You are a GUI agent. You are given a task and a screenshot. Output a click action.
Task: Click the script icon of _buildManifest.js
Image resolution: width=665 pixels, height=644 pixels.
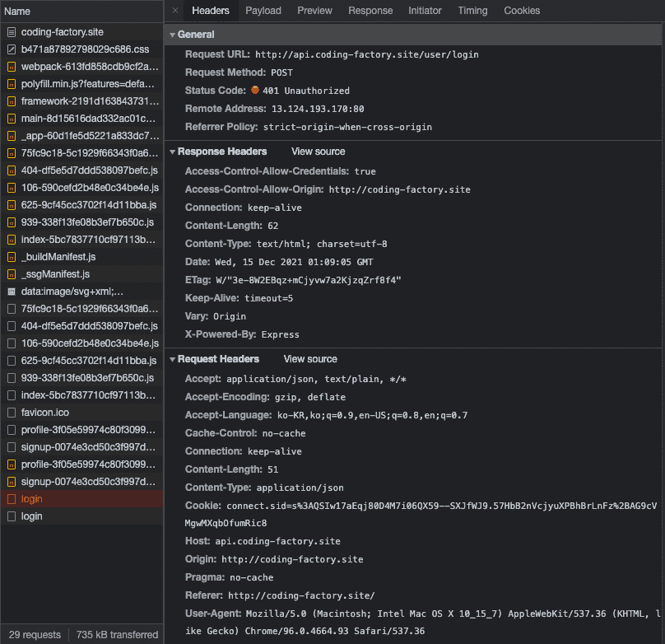click(12, 257)
